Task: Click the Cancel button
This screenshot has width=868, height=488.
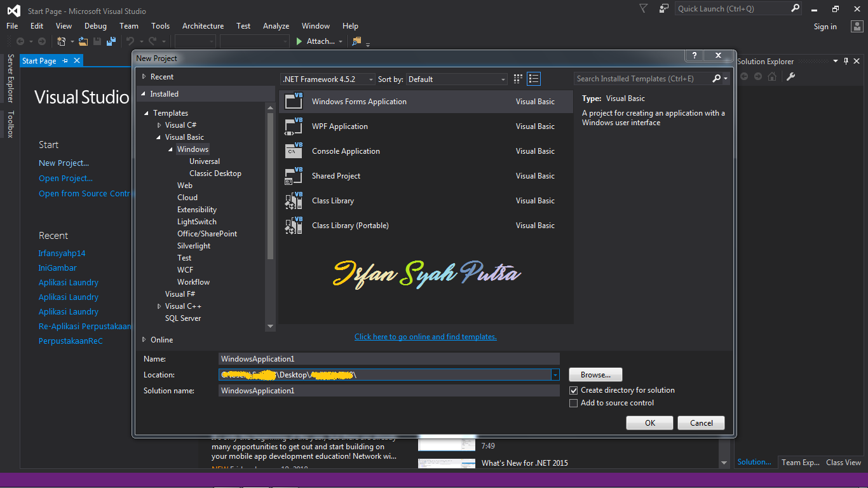Action: tap(702, 423)
